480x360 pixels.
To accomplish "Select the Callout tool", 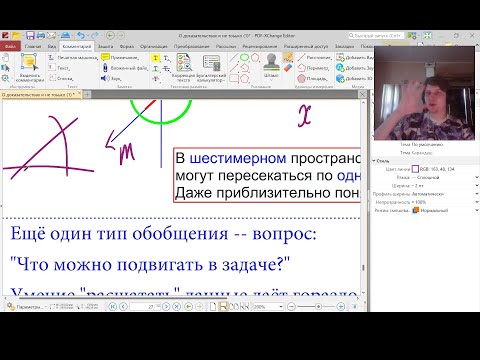I will tap(61, 79).
